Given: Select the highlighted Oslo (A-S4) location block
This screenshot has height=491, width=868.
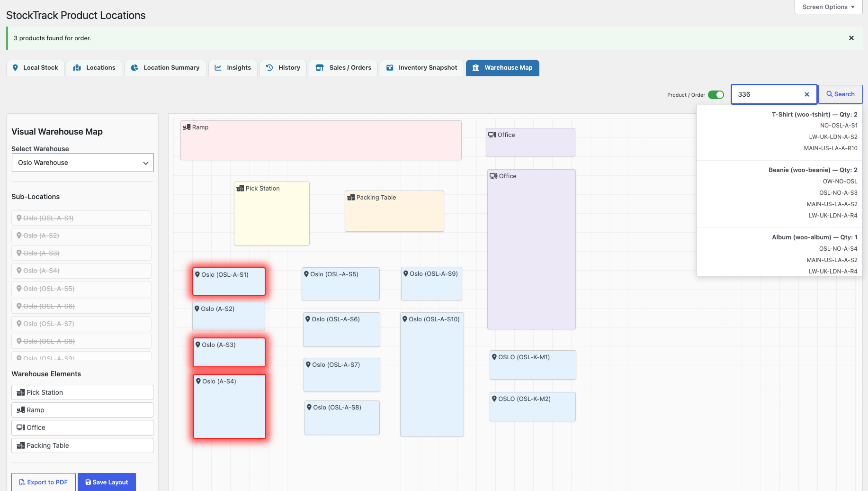Looking at the screenshot, I should pos(230,407).
